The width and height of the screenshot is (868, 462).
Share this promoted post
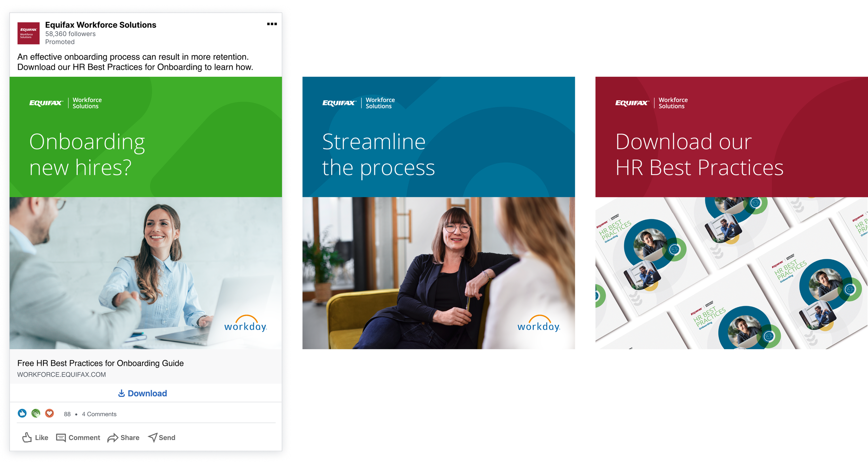pyautogui.click(x=123, y=438)
